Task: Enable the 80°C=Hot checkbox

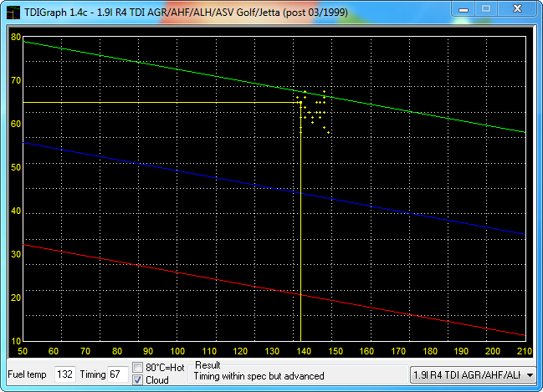Action: (137, 368)
